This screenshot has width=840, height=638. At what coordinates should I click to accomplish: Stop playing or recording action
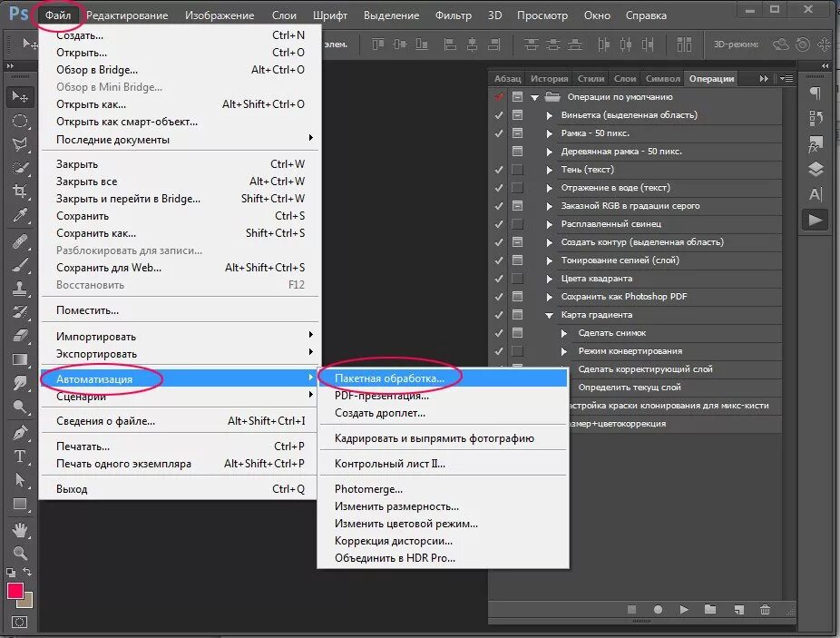[631, 610]
